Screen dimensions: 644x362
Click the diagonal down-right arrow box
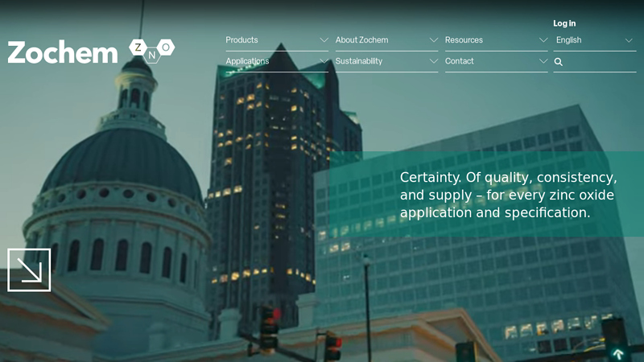29,269
